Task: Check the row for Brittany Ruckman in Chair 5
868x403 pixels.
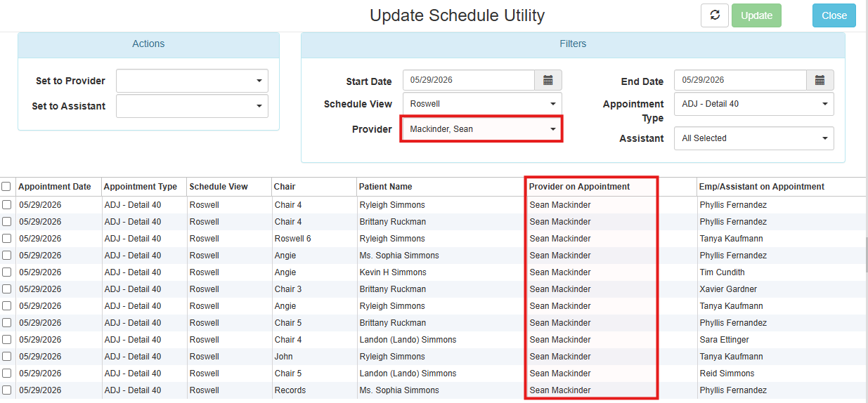Action: [x=6, y=323]
